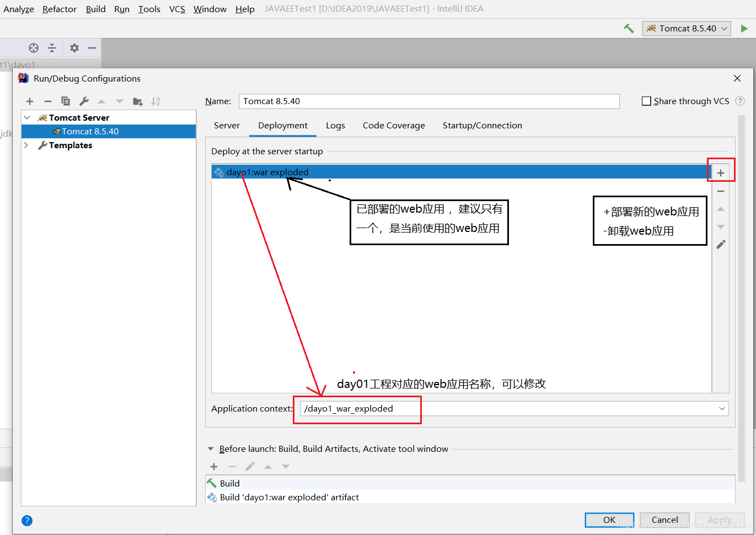This screenshot has height=535, width=756.
Task: Select the Build before-launch task
Action: [x=470, y=483]
